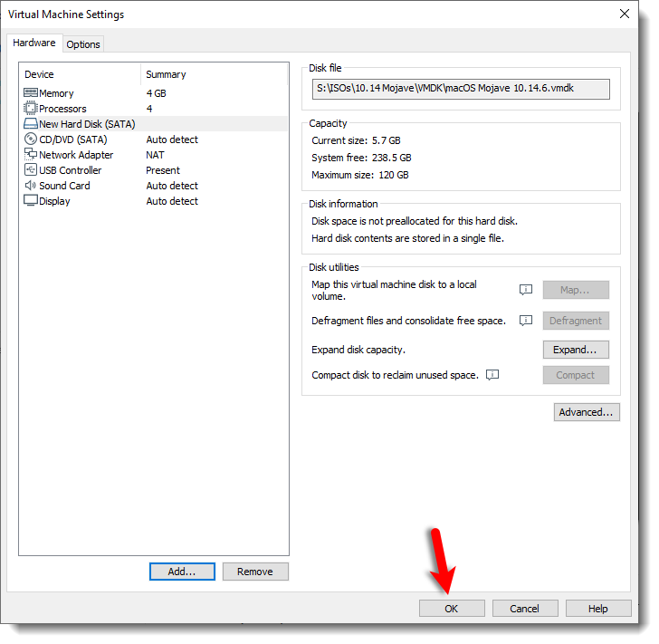The width and height of the screenshot is (659, 644).
Task: Click the Current size: 5.7 GB text
Action: 356,140
